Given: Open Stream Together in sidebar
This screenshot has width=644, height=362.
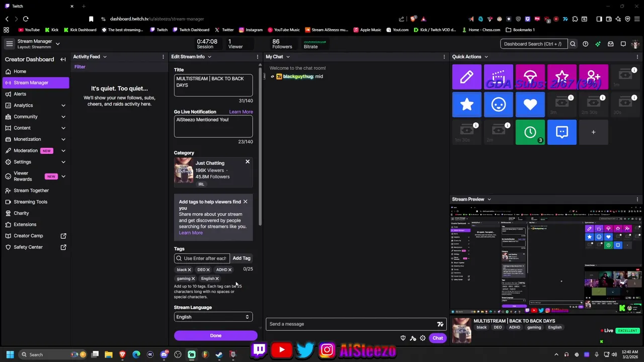Looking at the screenshot, I should pos(35,191).
